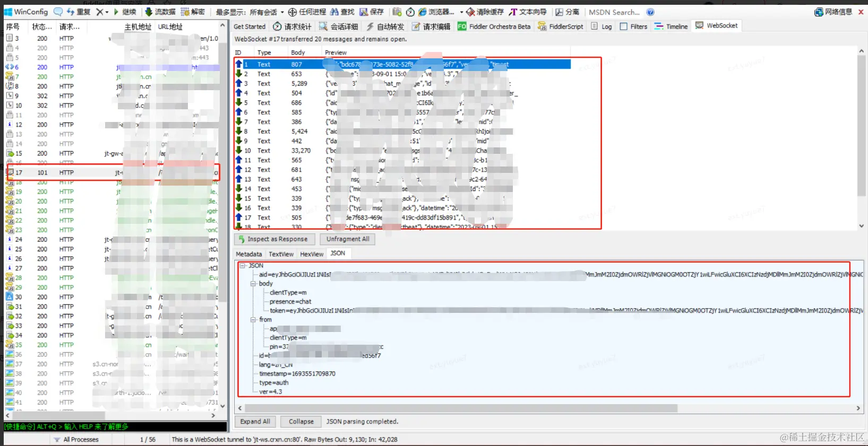Select WebSocket message 1 with body 807
The height and width of the screenshot is (446, 868).
click(x=402, y=64)
